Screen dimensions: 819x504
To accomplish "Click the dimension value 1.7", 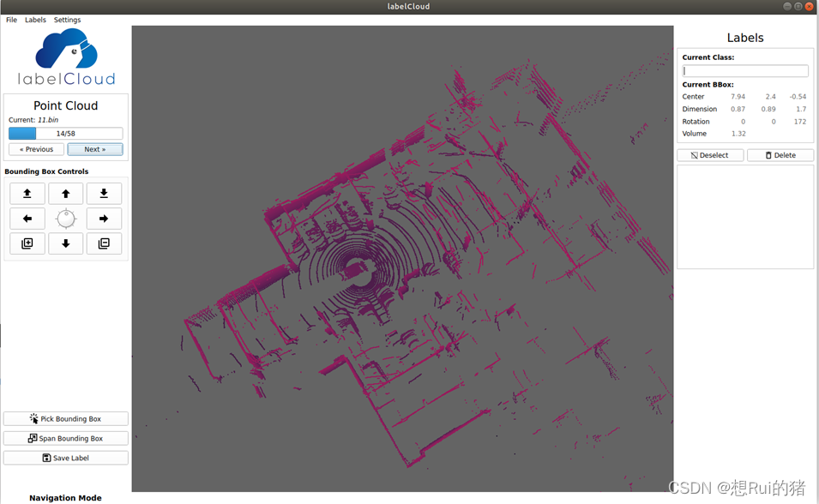I will 801,109.
